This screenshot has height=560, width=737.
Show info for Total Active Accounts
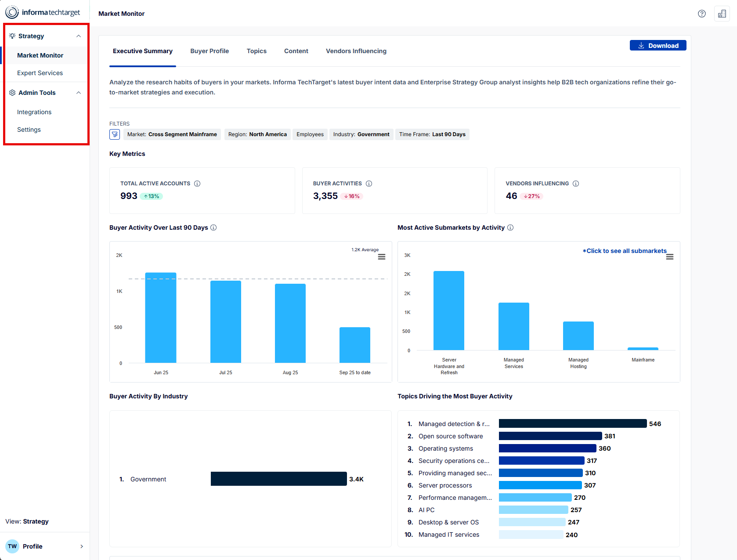click(197, 184)
